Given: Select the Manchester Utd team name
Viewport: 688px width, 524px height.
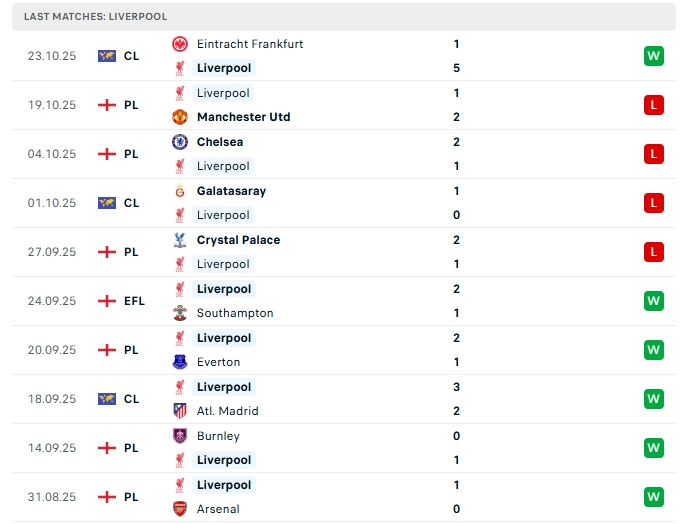Looking at the screenshot, I should (243, 117).
